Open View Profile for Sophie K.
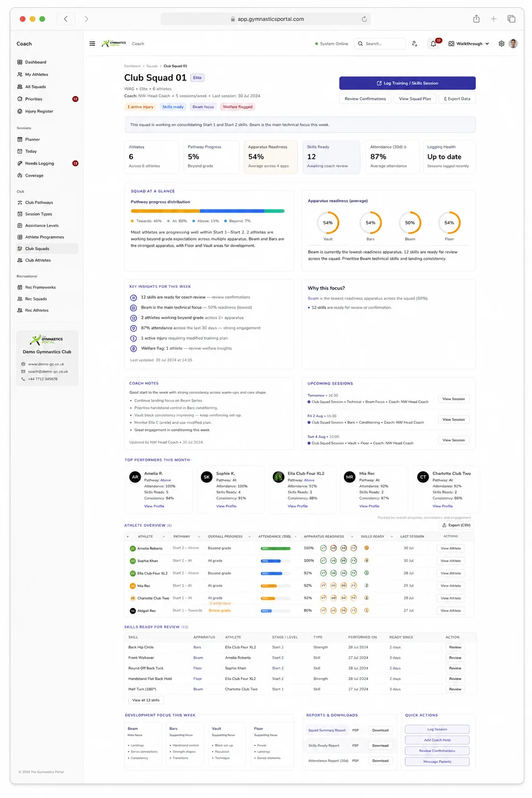 pyautogui.click(x=226, y=506)
